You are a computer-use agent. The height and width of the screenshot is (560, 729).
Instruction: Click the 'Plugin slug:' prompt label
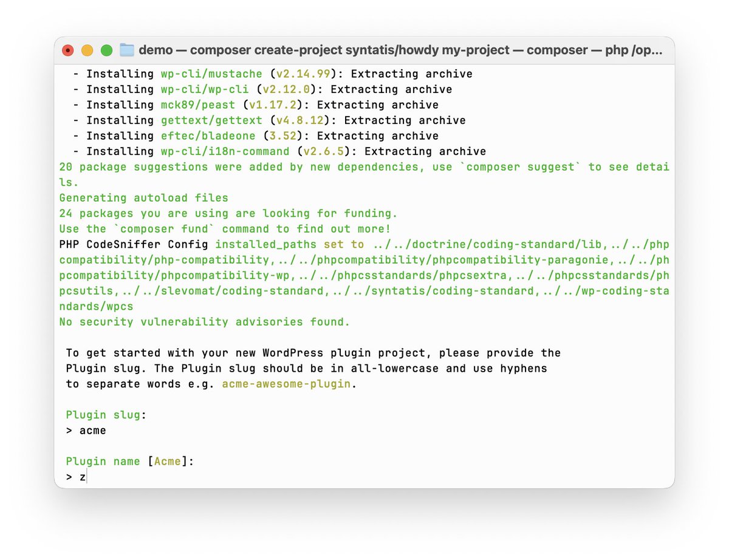[x=106, y=415]
